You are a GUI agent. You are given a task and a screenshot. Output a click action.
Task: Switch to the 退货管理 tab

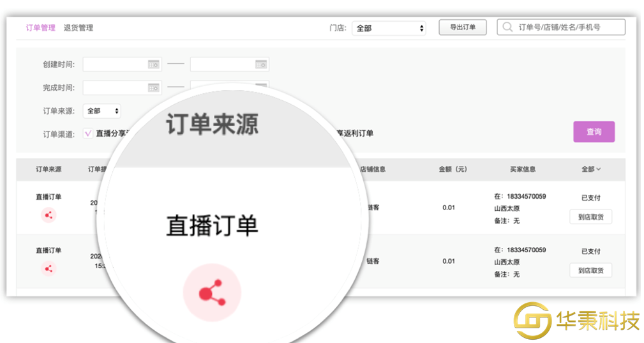(79, 28)
